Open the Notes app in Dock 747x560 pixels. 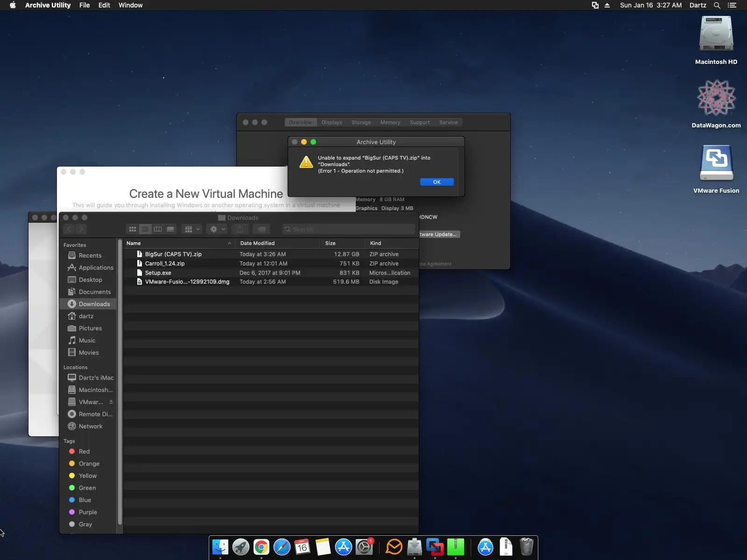tap(323, 546)
